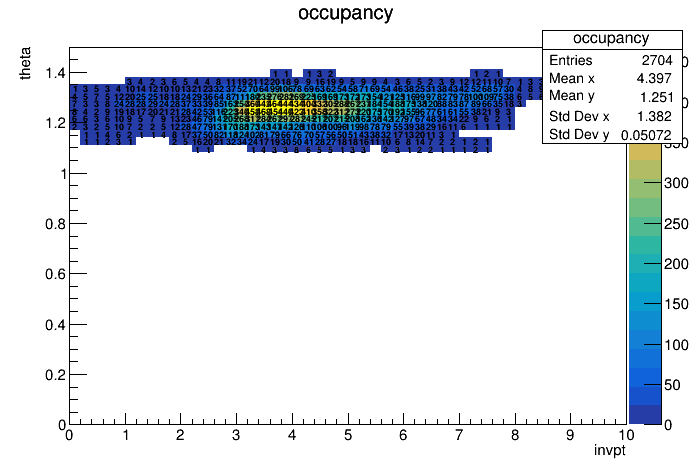Click the x-axis tick label "4"
Viewport: 696px width, 472px height.
[292, 435]
